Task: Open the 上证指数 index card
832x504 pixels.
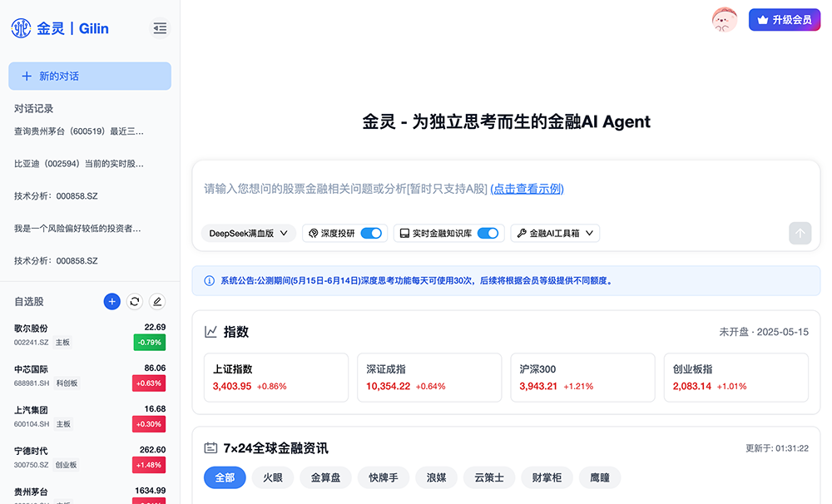Action: click(x=276, y=378)
